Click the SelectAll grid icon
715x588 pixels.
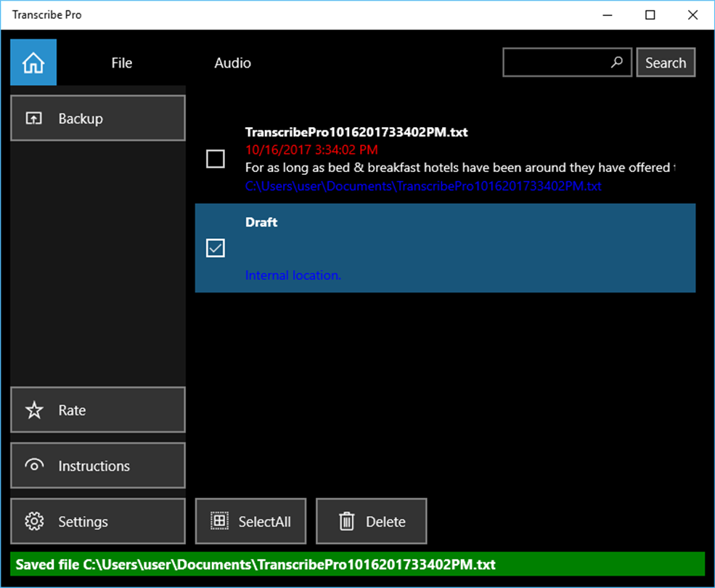219,521
